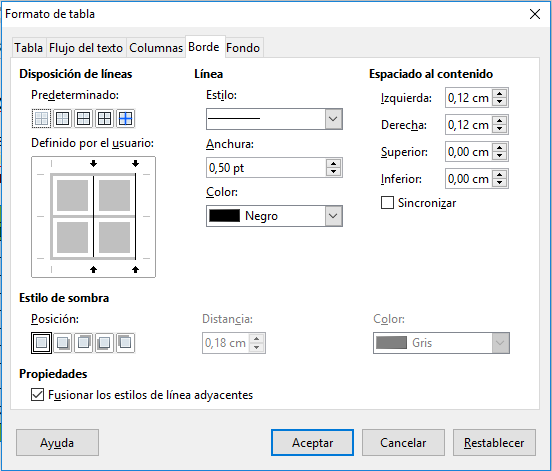
Task: Click the user-defined border preview area
Action: coord(93,217)
